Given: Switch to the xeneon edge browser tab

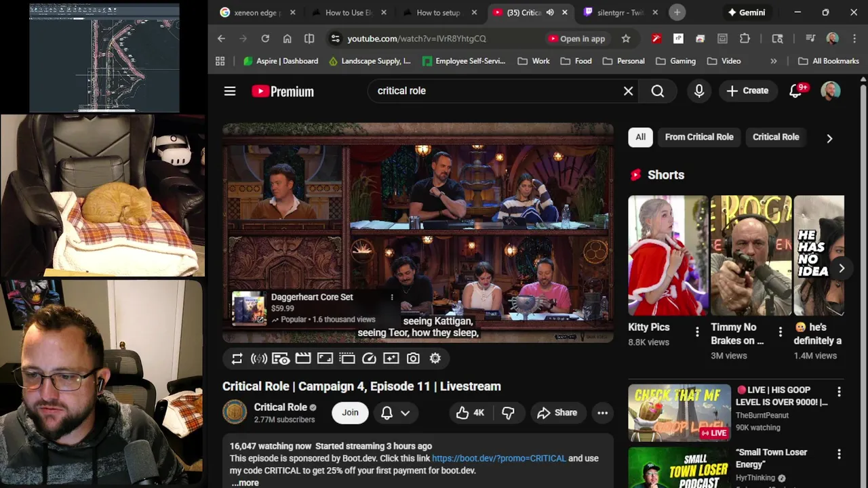Looking at the screenshot, I should coord(256,12).
